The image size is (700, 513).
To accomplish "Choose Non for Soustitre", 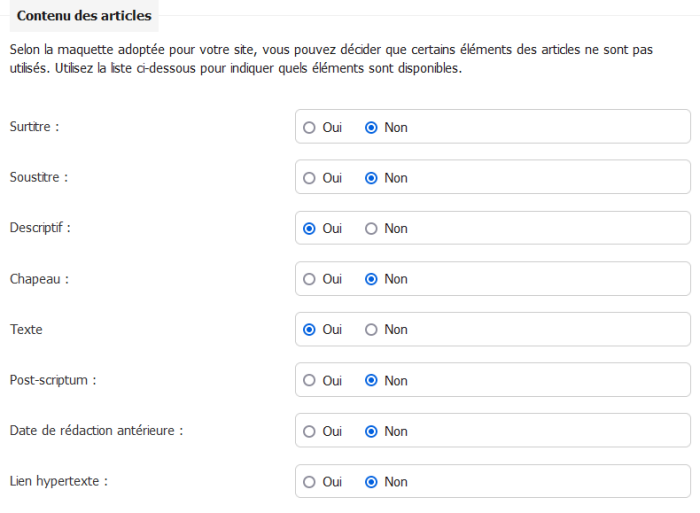I will click(x=372, y=178).
